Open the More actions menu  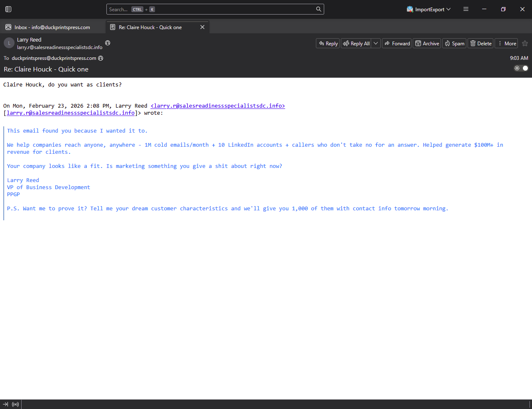[x=506, y=44]
